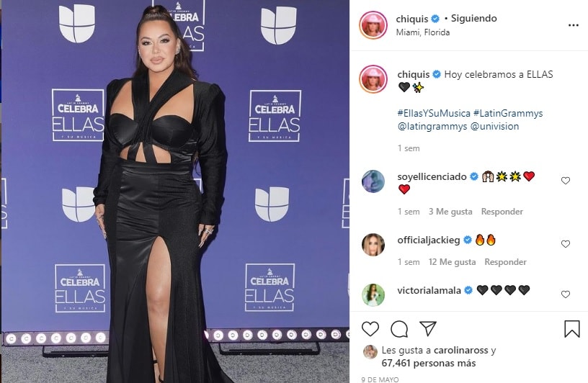Reply to soyellicenciado with Responder

pyautogui.click(x=502, y=212)
